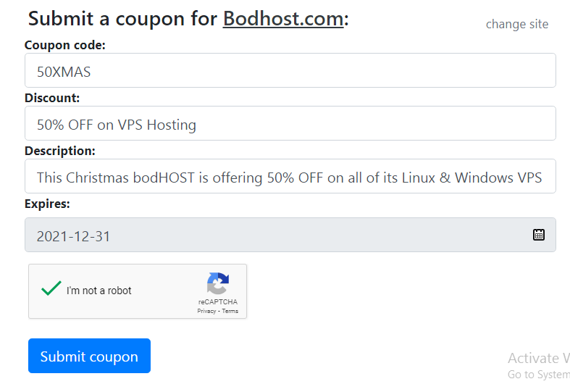Focus the Discount field with 50% OFF text
The width and height of the screenshot is (570, 392).
pos(290,123)
